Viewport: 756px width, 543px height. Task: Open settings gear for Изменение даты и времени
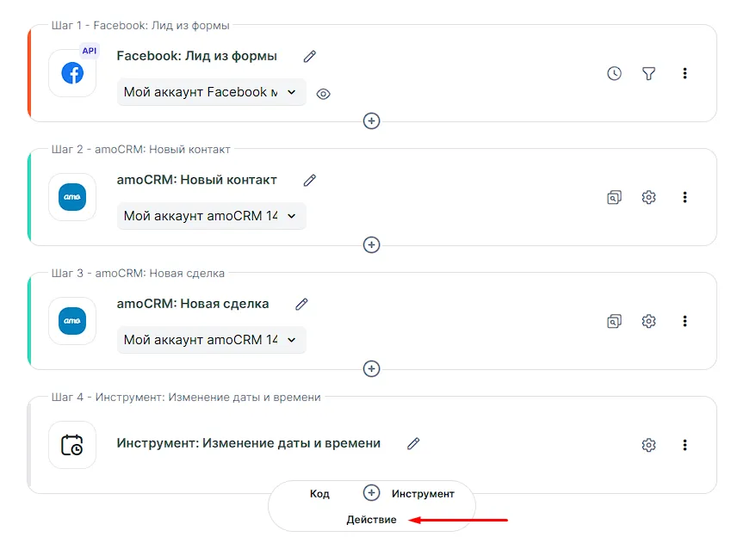click(649, 445)
